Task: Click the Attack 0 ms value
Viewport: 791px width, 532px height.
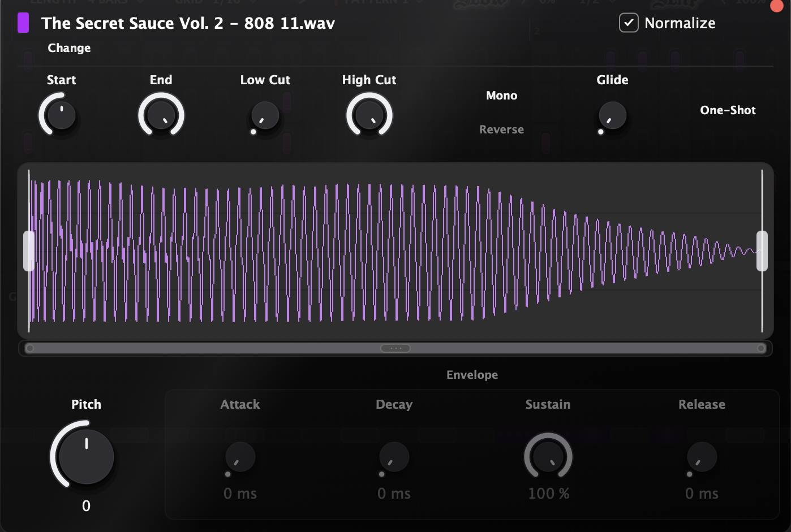Action: tap(240, 494)
